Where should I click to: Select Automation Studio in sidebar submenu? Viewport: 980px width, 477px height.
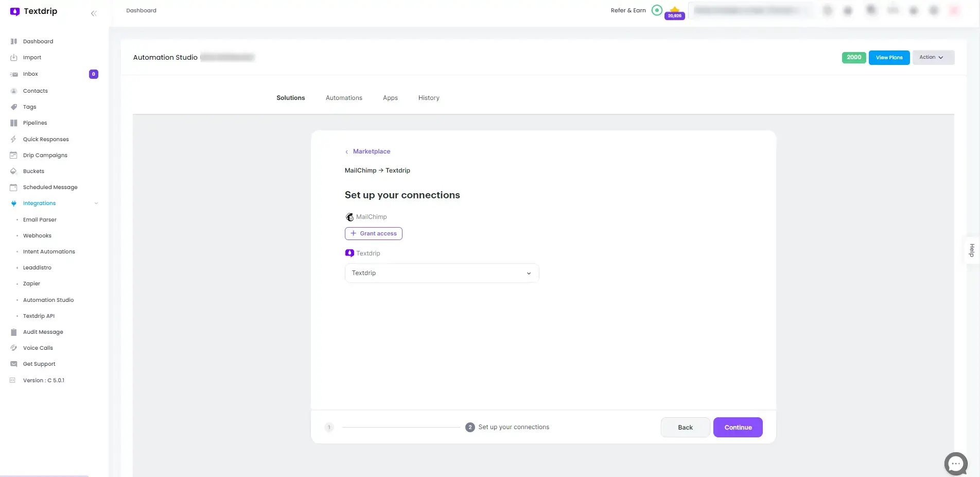click(48, 300)
